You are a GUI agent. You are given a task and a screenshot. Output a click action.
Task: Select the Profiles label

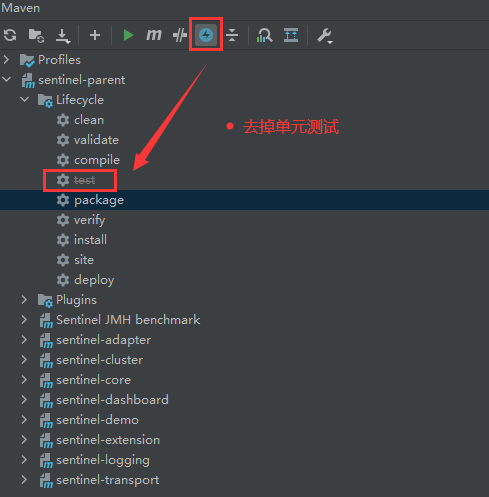pyautogui.click(x=59, y=60)
